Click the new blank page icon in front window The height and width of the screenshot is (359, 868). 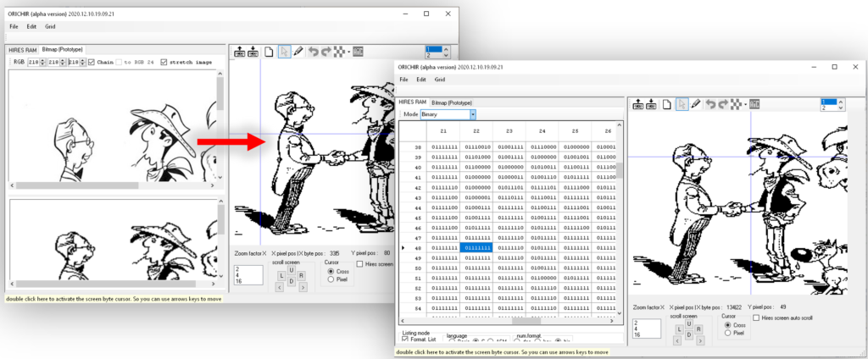(x=668, y=103)
